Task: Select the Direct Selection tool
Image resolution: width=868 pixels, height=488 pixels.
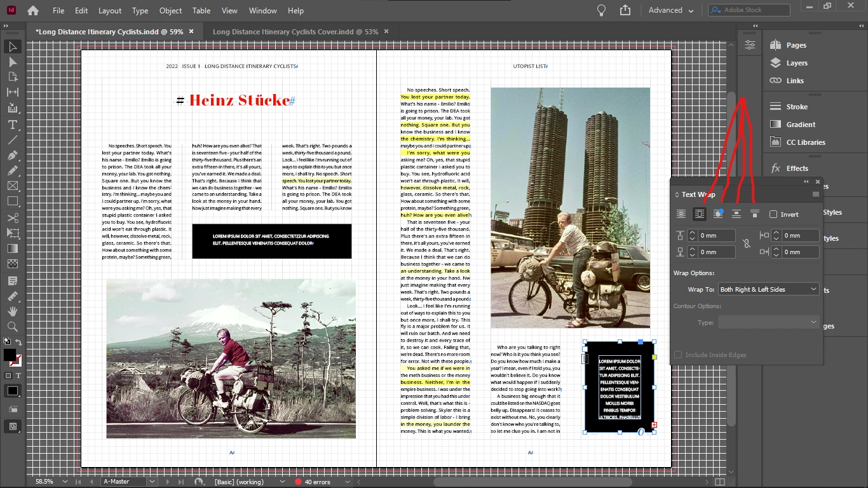Action: (13, 62)
